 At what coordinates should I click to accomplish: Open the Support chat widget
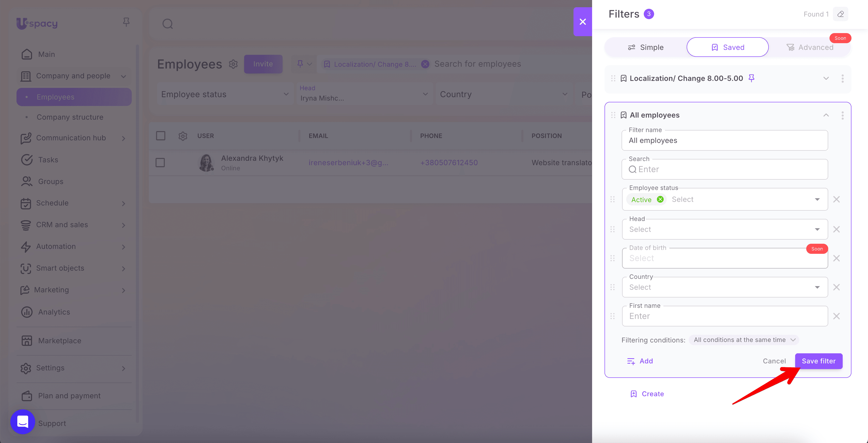click(22, 422)
